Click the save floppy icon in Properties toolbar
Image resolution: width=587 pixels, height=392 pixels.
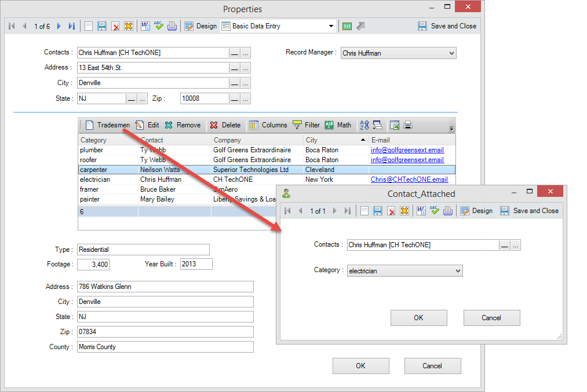102,26
